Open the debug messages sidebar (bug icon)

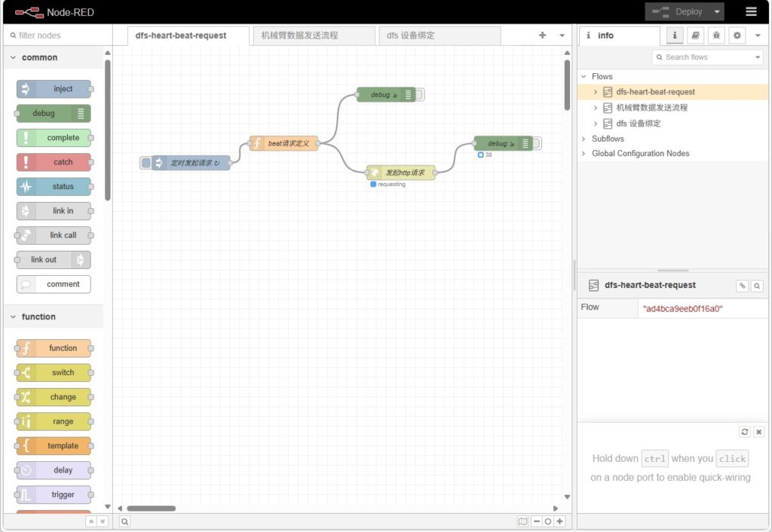point(716,35)
